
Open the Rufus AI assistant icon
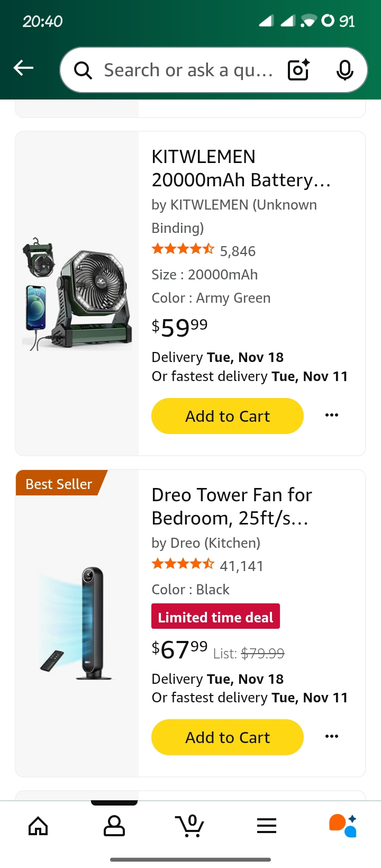pyautogui.click(x=343, y=826)
